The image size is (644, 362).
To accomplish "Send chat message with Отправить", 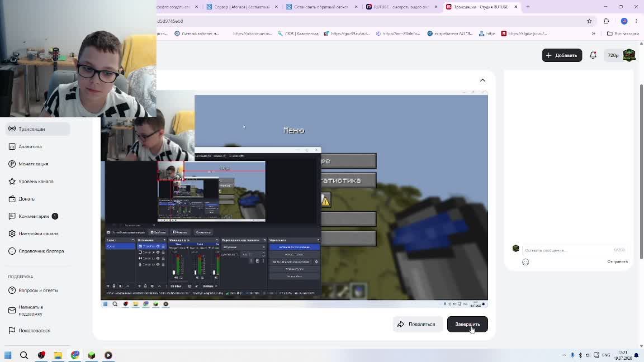I will tap(617, 261).
